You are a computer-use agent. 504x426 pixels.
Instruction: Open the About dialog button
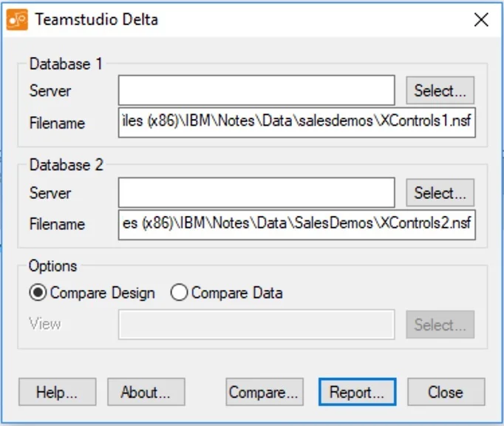coord(146,392)
